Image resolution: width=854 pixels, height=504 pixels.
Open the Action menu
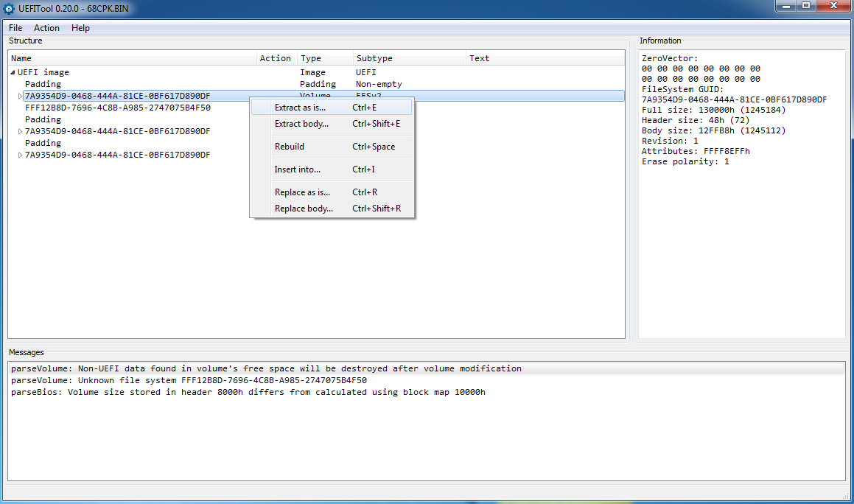pos(46,28)
